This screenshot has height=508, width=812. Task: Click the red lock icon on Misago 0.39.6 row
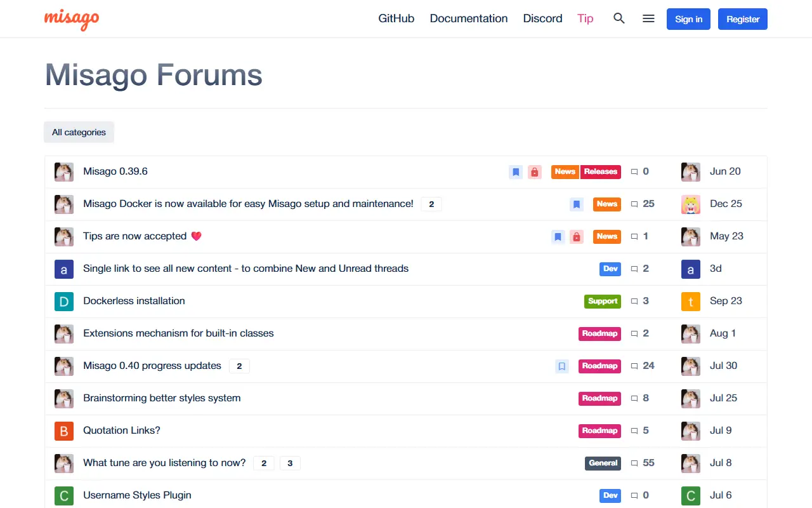click(x=535, y=171)
